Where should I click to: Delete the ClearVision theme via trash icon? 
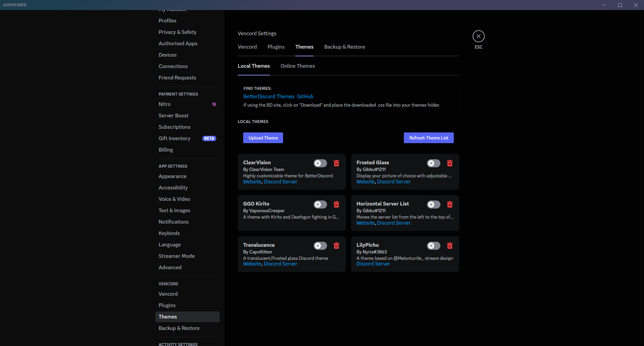click(x=336, y=163)
